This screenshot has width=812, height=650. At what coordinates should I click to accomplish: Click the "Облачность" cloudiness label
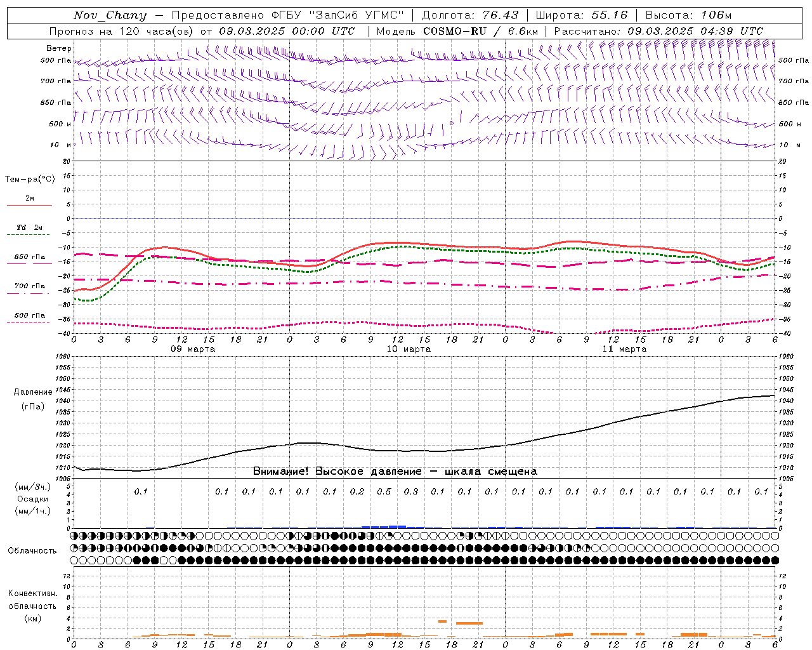coord(32,551)
